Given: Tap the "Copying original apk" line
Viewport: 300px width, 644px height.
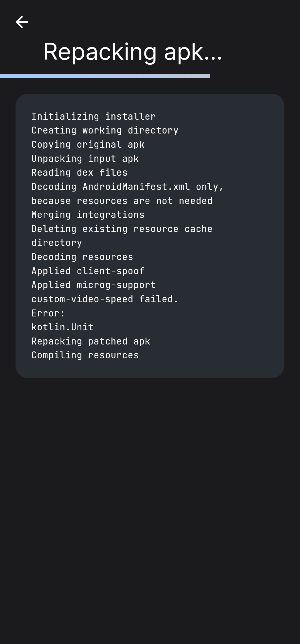Looking at the screenshot, I should [88, 145].
